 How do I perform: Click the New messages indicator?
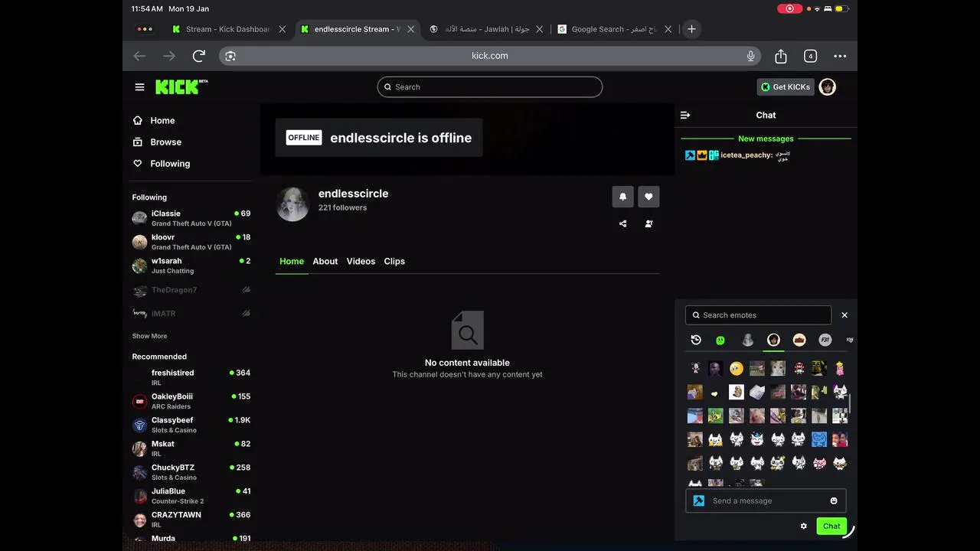pyautogui.click(x=766, y=139)
